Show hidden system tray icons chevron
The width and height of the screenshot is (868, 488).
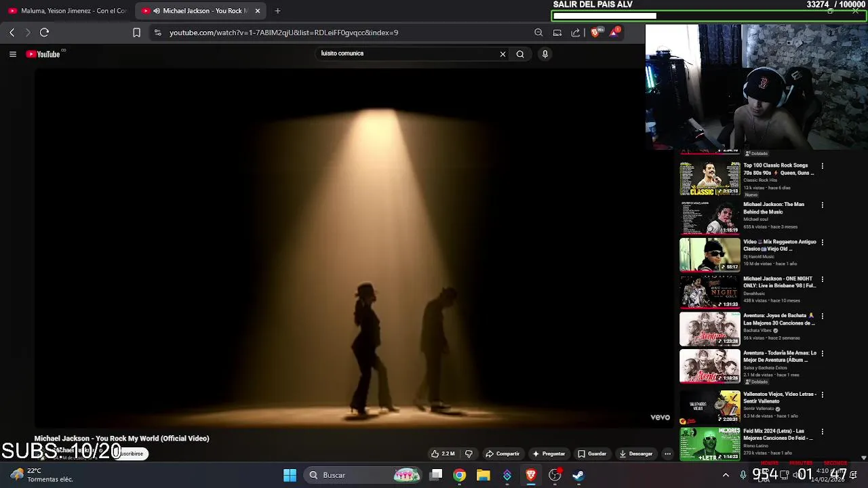click(726, 475)
